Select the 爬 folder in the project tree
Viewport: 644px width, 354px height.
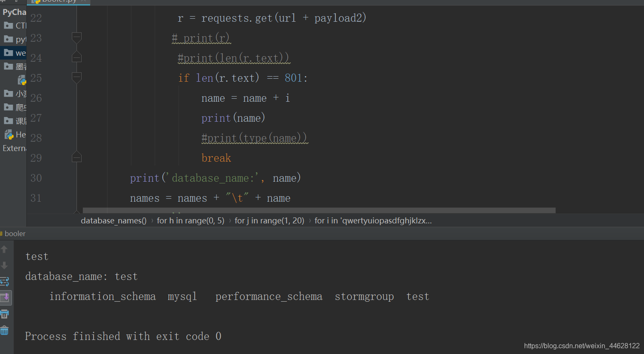pyautogui.click(x=14, y=107)
